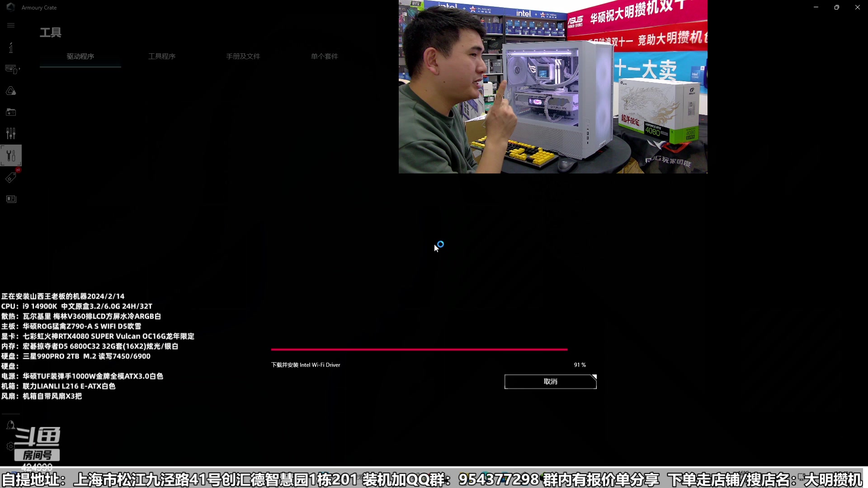Image resolution: width=868 pixels, height=488 pixels.
Task: Click the 取消 cancel button
Action: [x=550, y=382]
